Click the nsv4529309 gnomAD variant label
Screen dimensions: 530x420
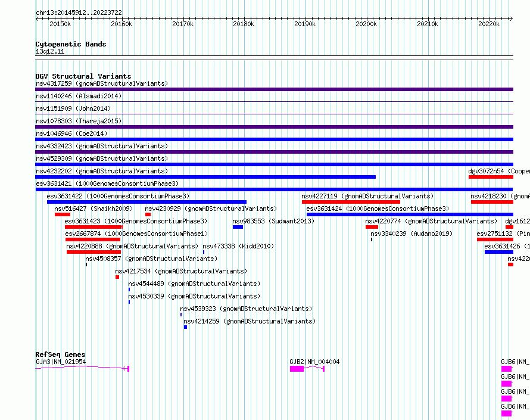[x=102, y=158]
